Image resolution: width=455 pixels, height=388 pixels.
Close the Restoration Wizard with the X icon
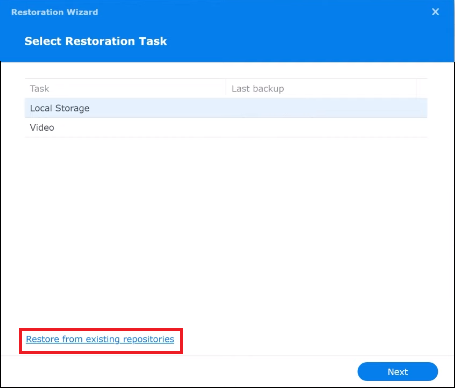435,12
